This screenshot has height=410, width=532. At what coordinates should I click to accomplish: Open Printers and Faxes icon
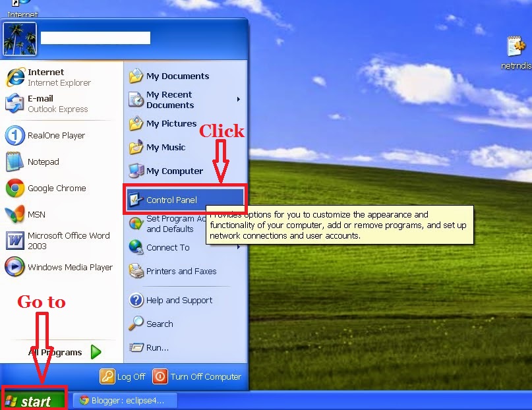[136, 271]
